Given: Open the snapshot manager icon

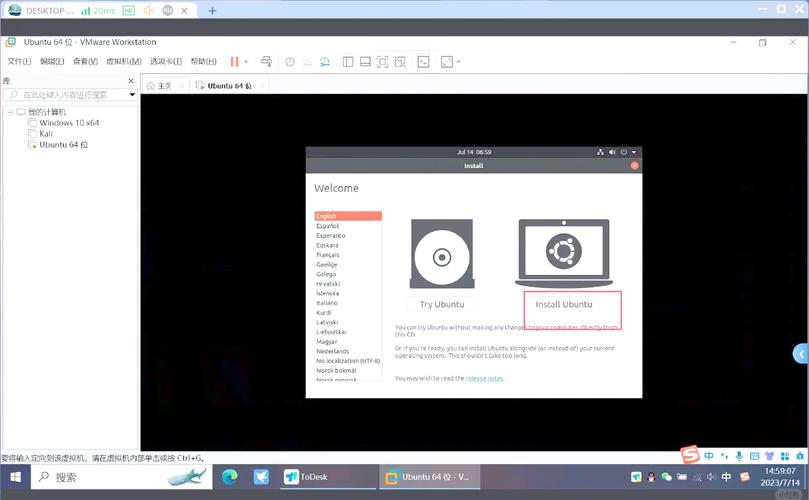Looking at the screenshot, I should [x=325, y=62].
